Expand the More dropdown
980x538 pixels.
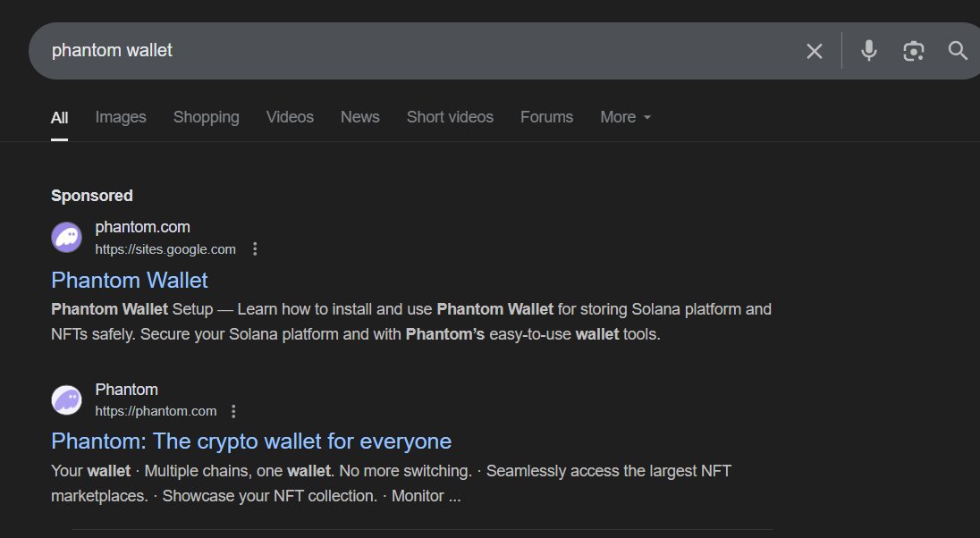(626, 117)
